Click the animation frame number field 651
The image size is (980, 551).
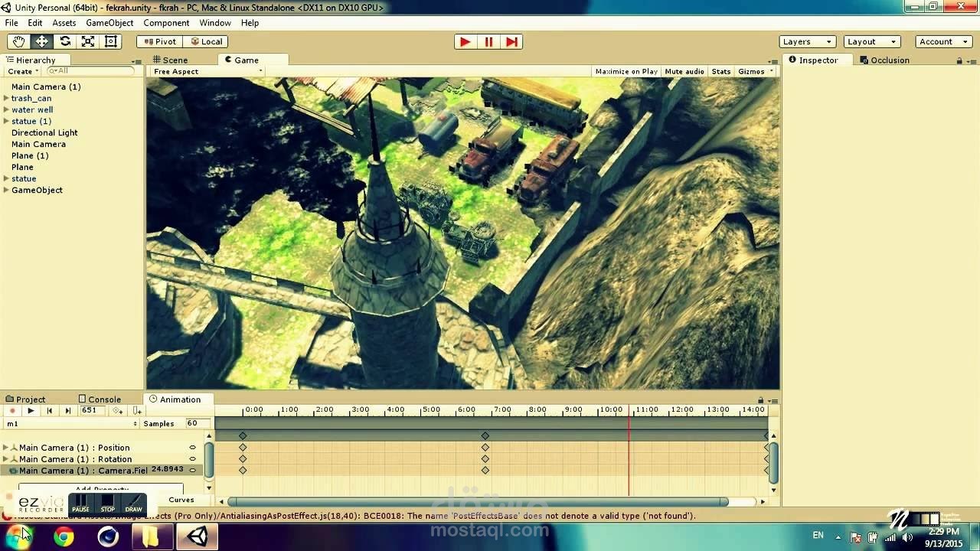click(x=90, y=411)
